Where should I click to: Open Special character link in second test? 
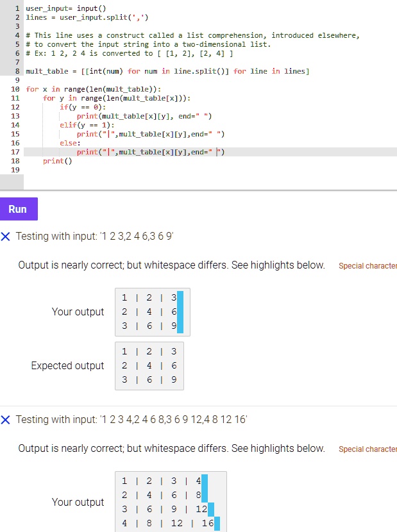pos(367,449)
